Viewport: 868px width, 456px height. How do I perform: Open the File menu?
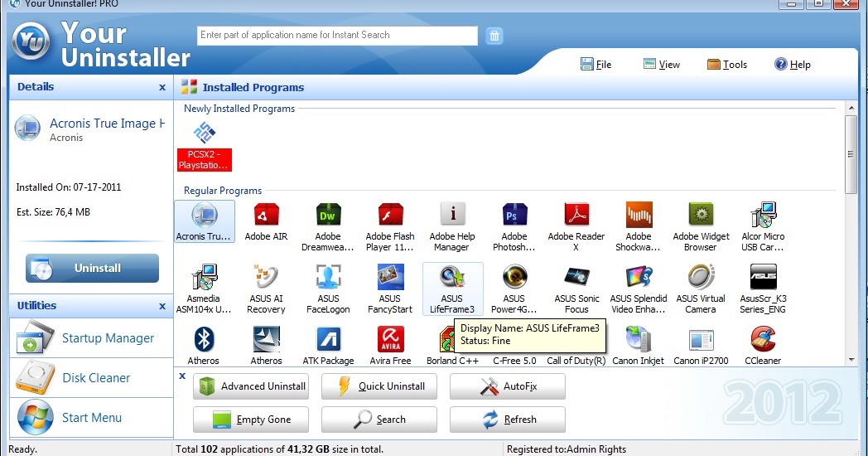point(596,65)
